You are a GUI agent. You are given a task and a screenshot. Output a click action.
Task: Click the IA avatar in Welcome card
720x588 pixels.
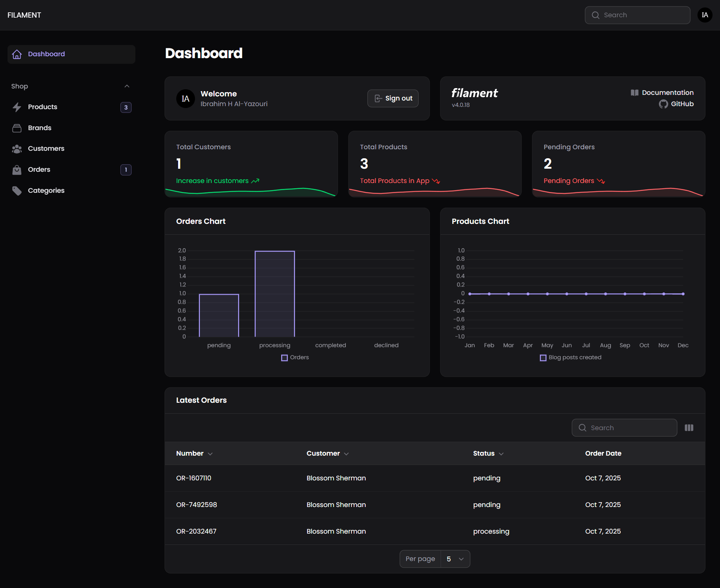tap(186, 99)
